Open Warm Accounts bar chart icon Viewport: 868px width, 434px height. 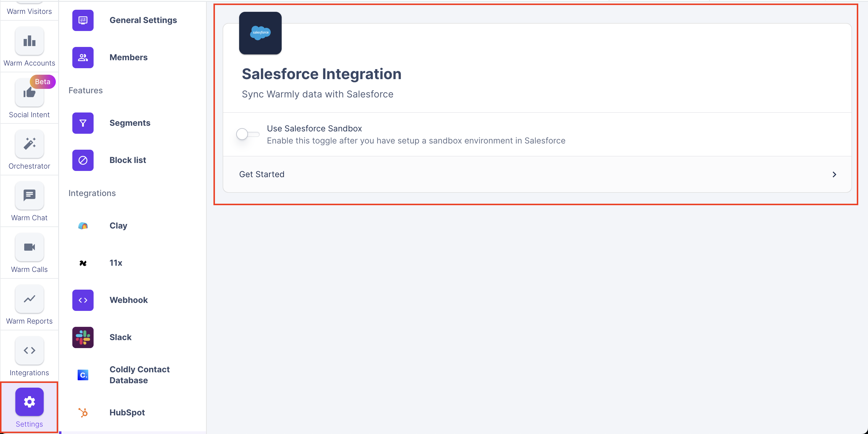(x=29, y=41)
